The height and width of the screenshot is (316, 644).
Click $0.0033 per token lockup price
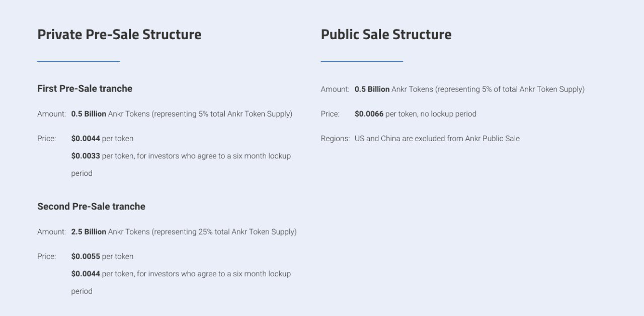tap(86, 156)
